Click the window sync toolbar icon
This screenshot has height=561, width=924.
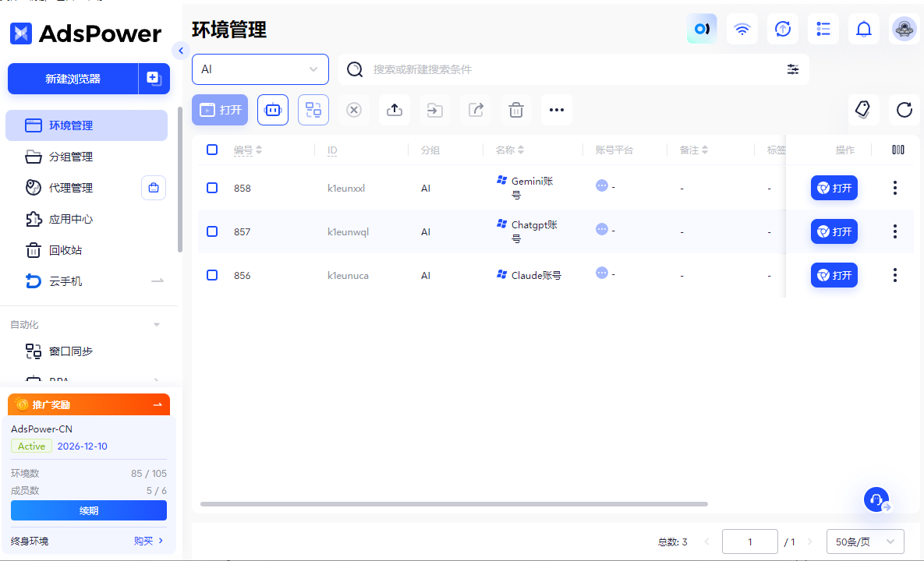coord(313,110)
